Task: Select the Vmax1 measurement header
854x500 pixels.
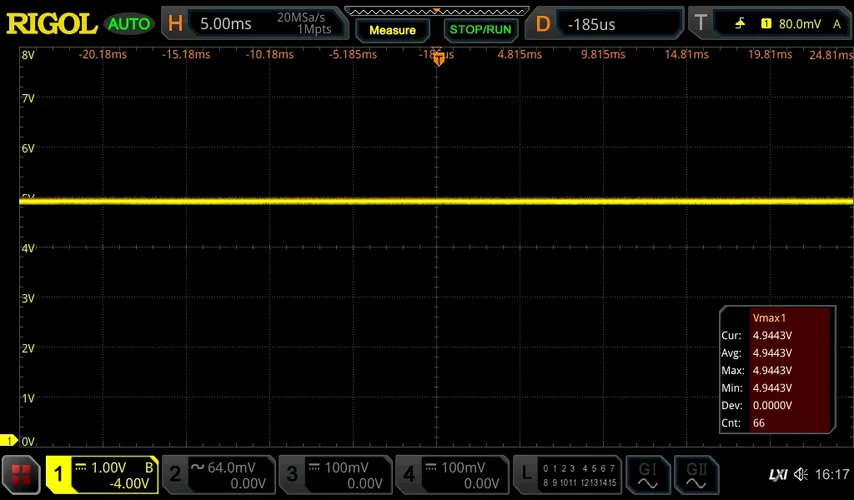Action: [x=769, y=318]
